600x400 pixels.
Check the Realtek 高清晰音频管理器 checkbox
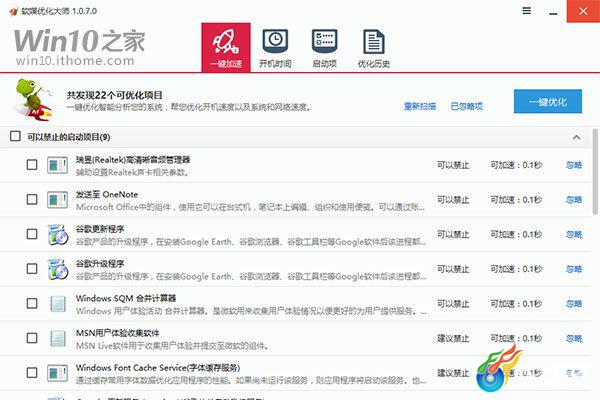(32, 165)
